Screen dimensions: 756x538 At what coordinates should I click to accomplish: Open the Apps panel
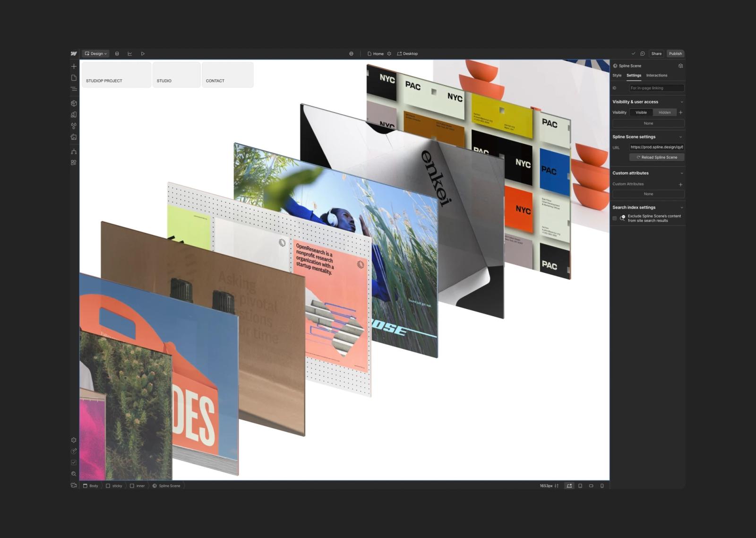click(x=74, y=163)
